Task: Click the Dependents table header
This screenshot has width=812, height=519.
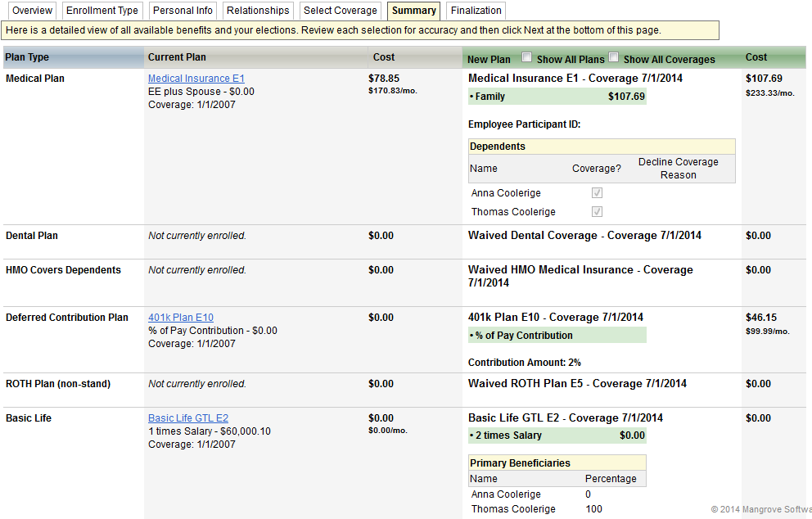Action: point(601,147)
